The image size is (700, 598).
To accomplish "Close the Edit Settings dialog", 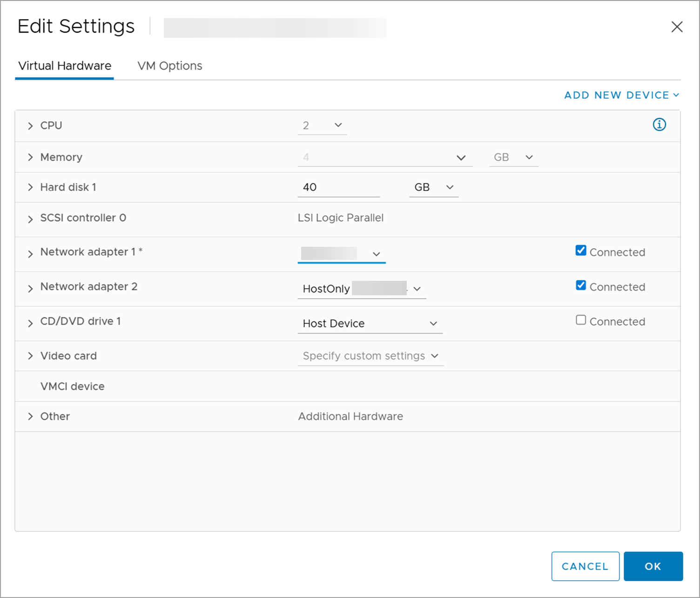I will [x=677, y=27].
